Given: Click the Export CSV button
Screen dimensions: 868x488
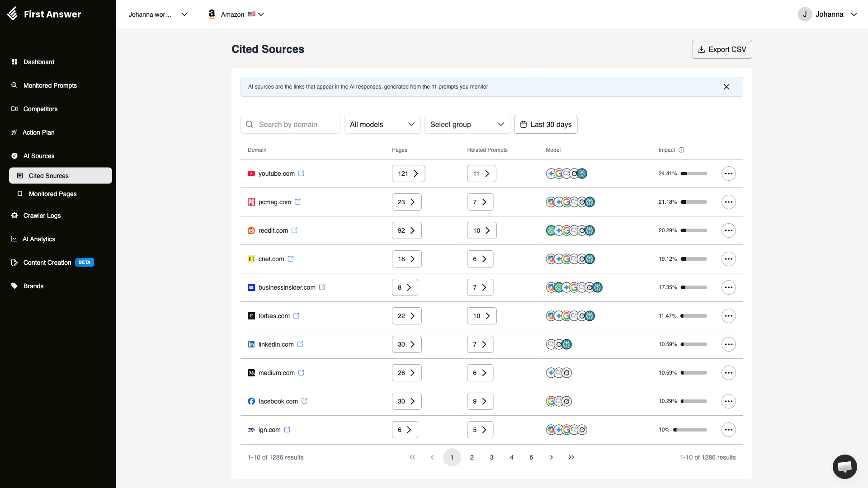Looking at the screenshot, I should (x=722, y=49).
